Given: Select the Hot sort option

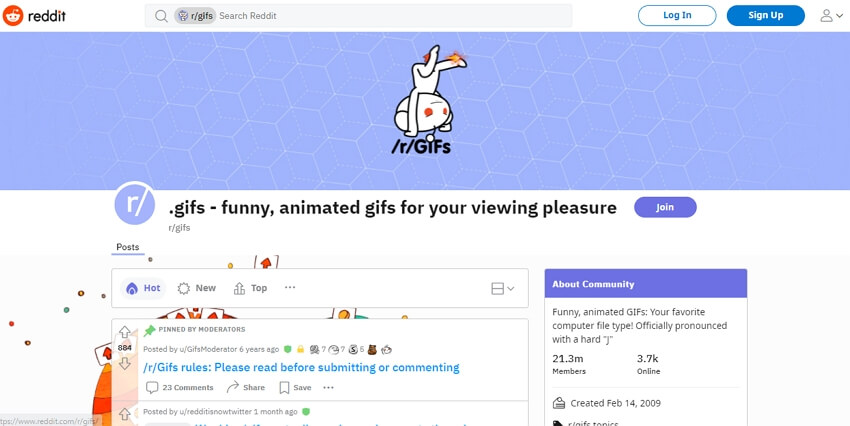Looking at the screenshot, I should [143, 288].
